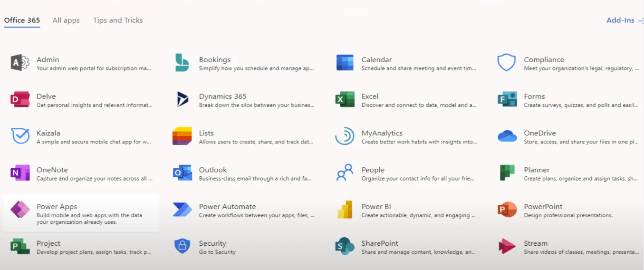Click 'Develop project plans' description
The width and height of the screenshot is (644, 270).
94,252
